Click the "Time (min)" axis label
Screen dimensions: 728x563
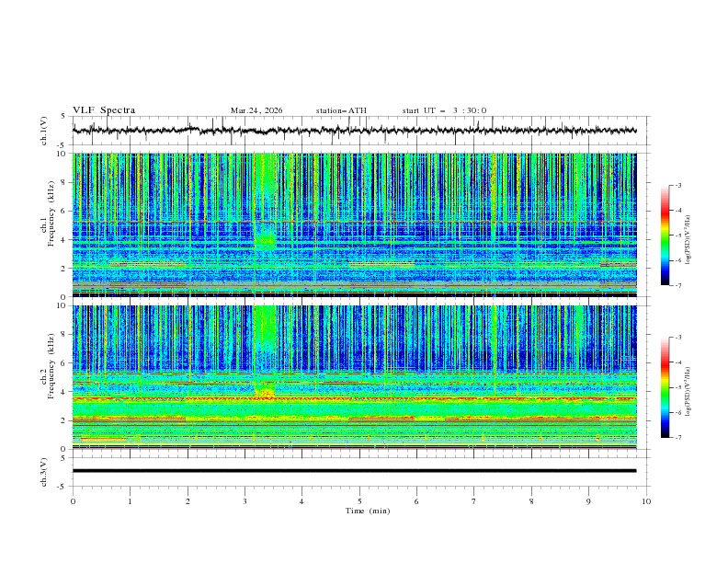[x=368, y=511]
